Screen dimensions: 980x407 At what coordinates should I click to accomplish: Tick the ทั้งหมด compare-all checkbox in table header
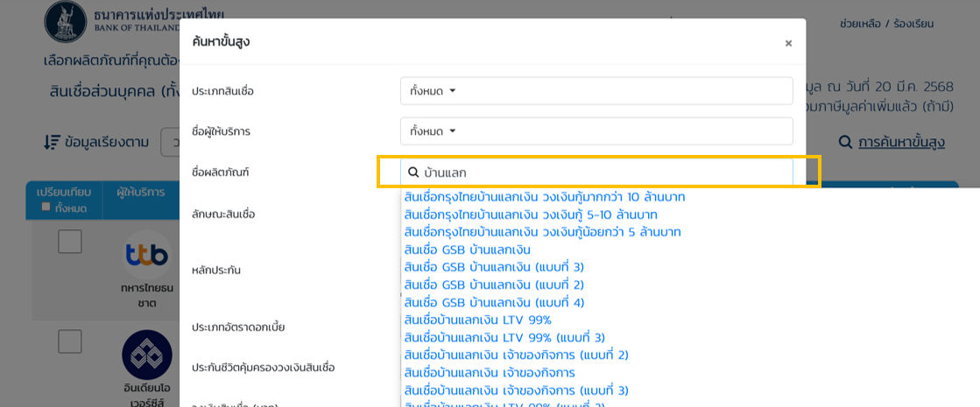(x=46, y=207)
